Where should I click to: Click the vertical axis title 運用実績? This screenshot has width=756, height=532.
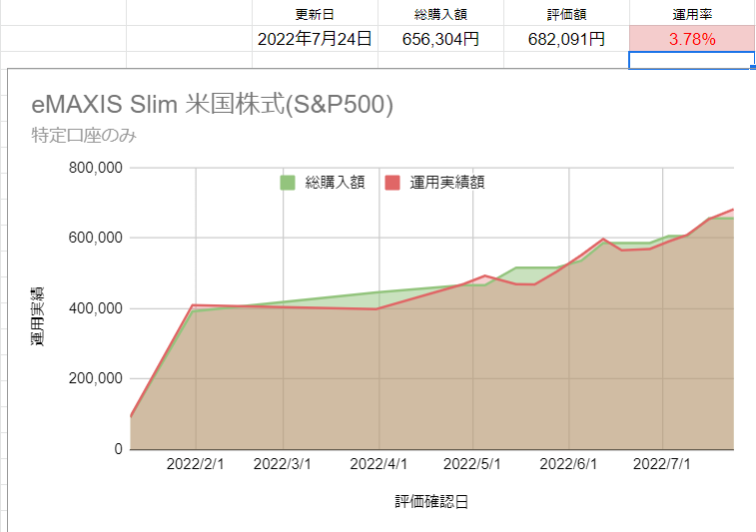click(x=37, y=315)
